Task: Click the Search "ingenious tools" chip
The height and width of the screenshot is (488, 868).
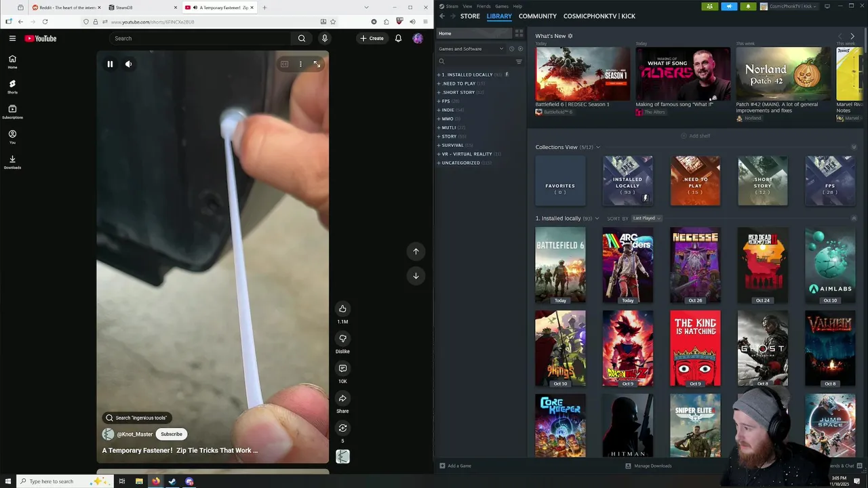Action: pyautogui.click(x=136, y=418)
